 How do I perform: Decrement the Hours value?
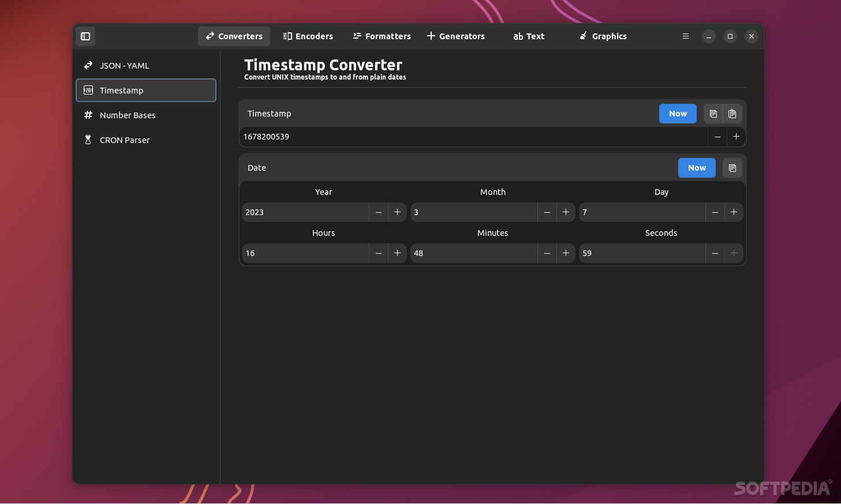379,253
